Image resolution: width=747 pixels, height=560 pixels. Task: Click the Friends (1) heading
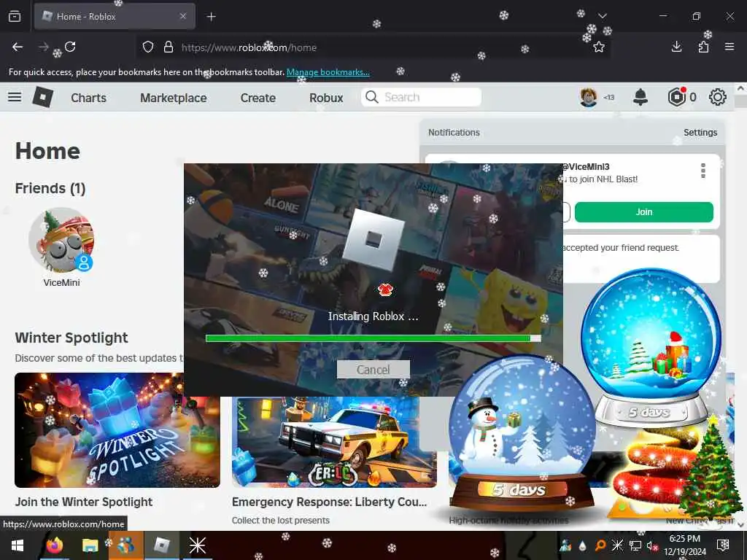coord(50,189)
